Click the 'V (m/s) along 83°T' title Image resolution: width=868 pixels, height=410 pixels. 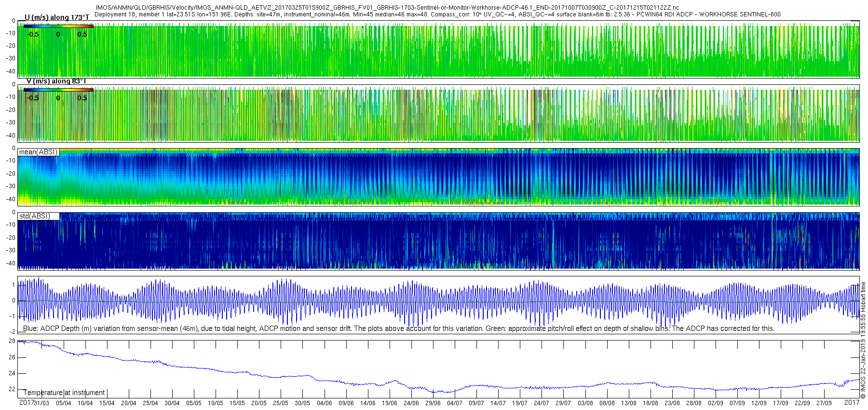point(56,81)
